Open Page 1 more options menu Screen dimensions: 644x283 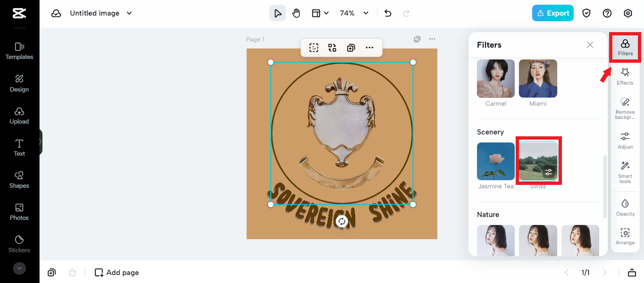point(432,39)
